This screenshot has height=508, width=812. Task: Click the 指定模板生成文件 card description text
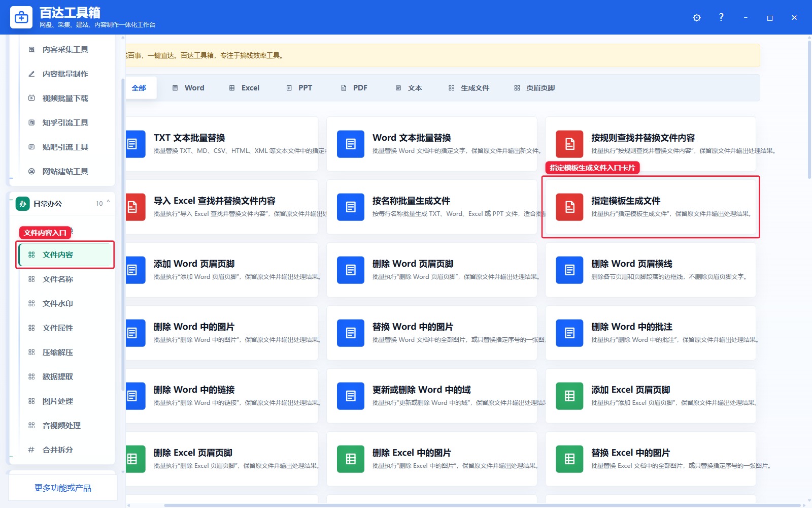(x=671, y=214)
